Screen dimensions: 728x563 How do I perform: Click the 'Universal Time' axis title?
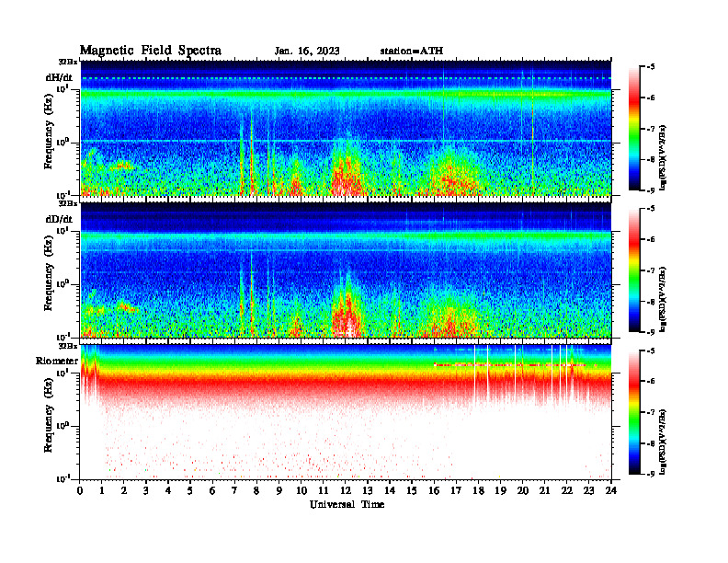point(347,504)
